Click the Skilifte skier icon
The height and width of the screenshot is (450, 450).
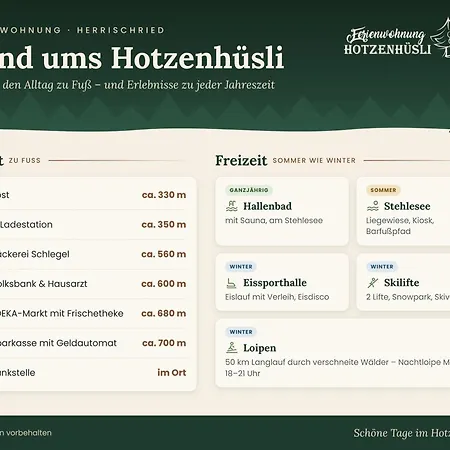click(x=373, y=283)
